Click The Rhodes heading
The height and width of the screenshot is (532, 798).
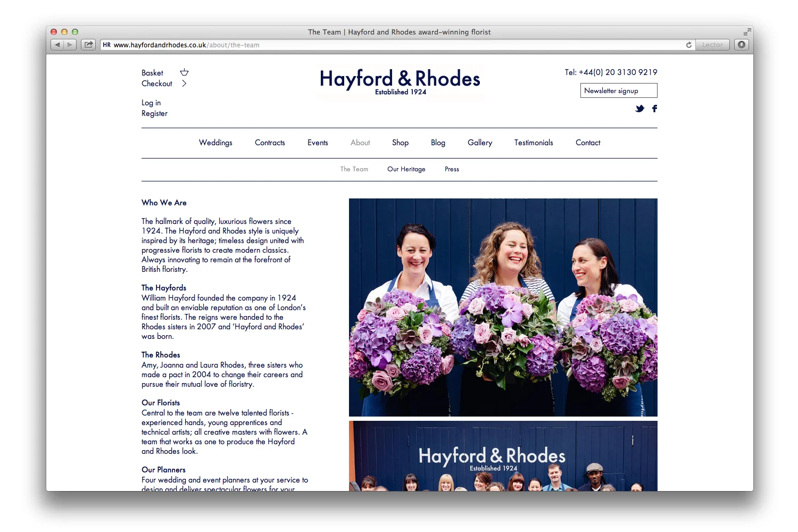161,355
